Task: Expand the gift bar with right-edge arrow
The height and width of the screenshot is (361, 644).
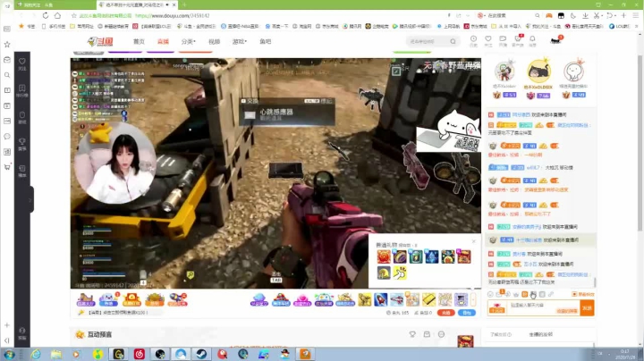Action: 473,299
